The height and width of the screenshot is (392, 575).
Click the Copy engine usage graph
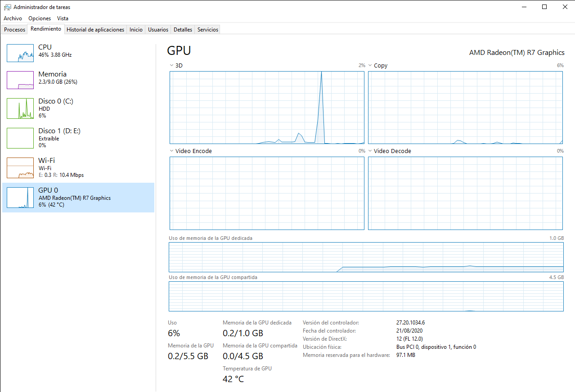(465, 108)
